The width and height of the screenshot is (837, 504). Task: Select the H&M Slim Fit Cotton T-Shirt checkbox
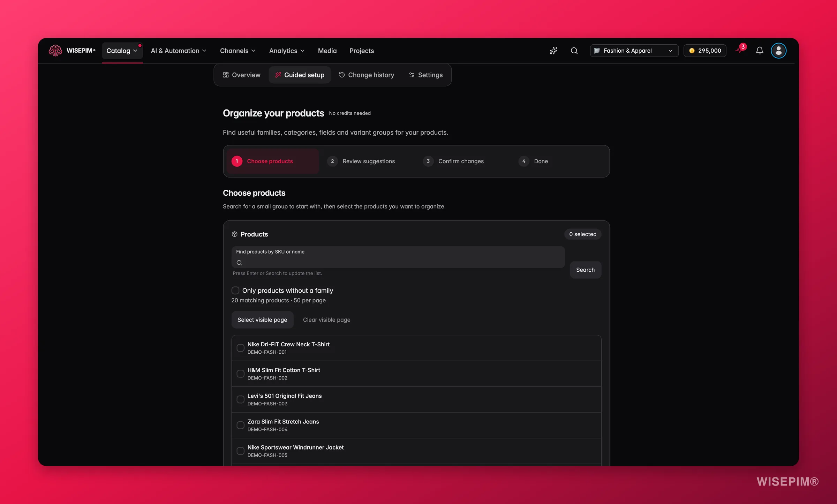(240, 374)
